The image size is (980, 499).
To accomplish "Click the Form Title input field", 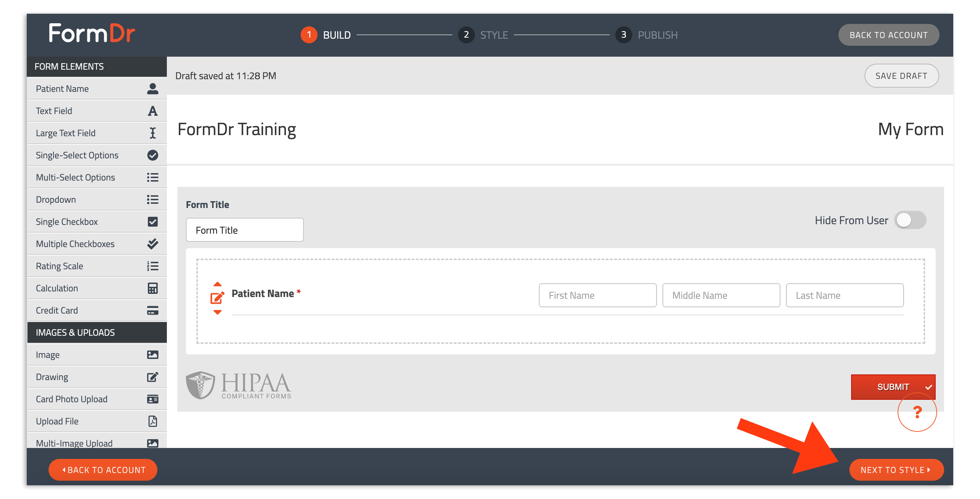I will pos(245,230).
